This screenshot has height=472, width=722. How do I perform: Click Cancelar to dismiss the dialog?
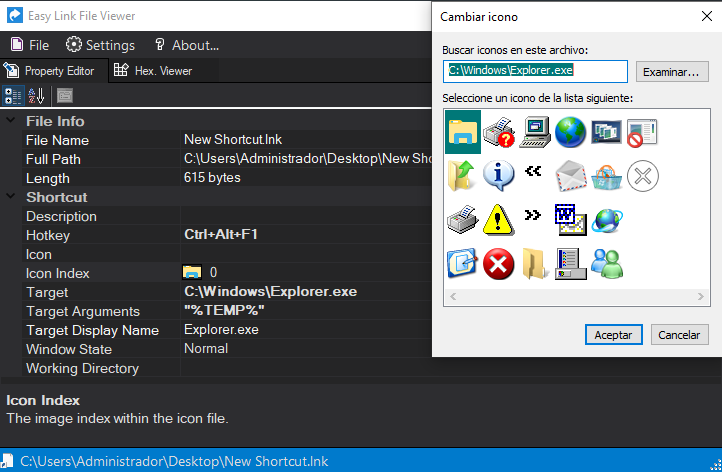point(679,335)
